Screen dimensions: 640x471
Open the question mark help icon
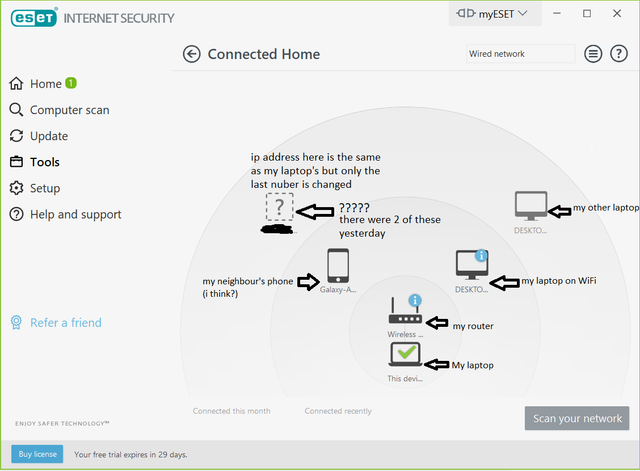[619, 53]
